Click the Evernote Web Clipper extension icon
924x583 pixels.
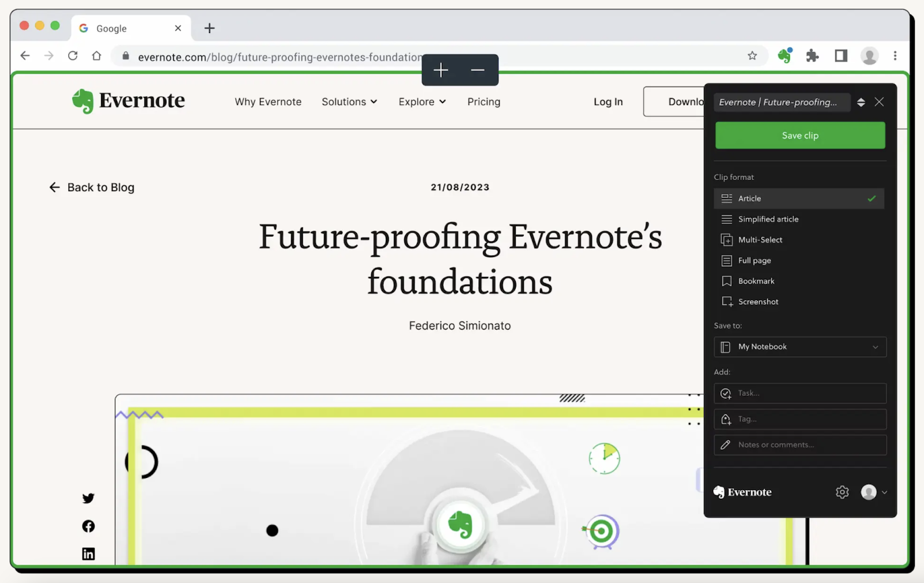[x=784, y=55]
